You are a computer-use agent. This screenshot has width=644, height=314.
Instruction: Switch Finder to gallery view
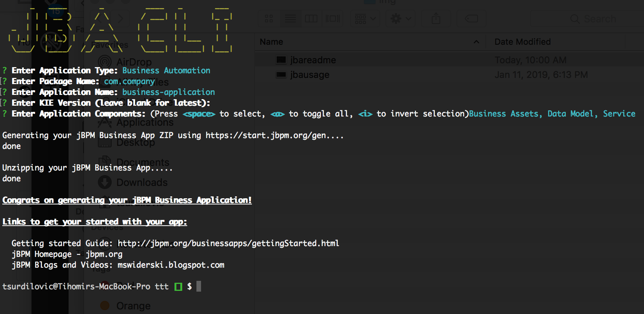pos(333,19)
